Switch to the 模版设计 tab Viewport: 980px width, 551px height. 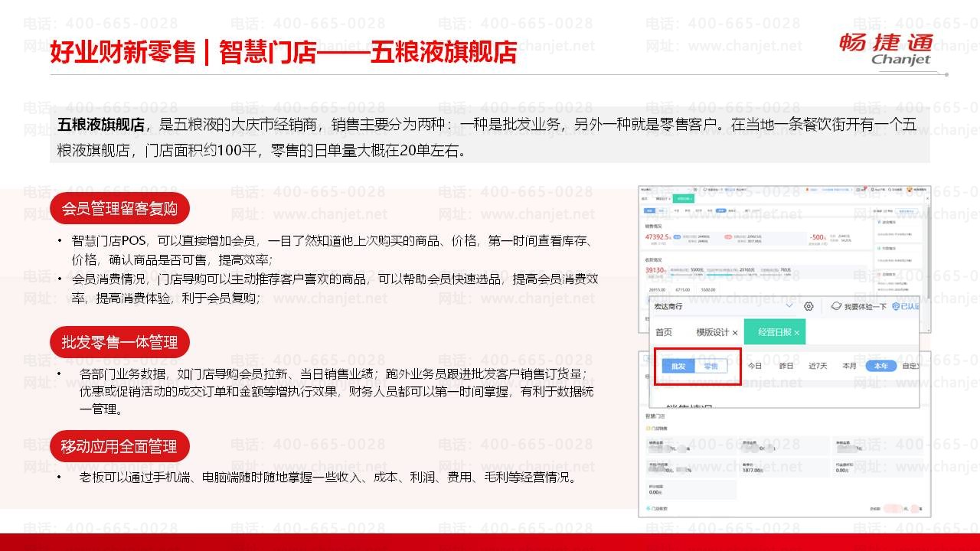712,332
